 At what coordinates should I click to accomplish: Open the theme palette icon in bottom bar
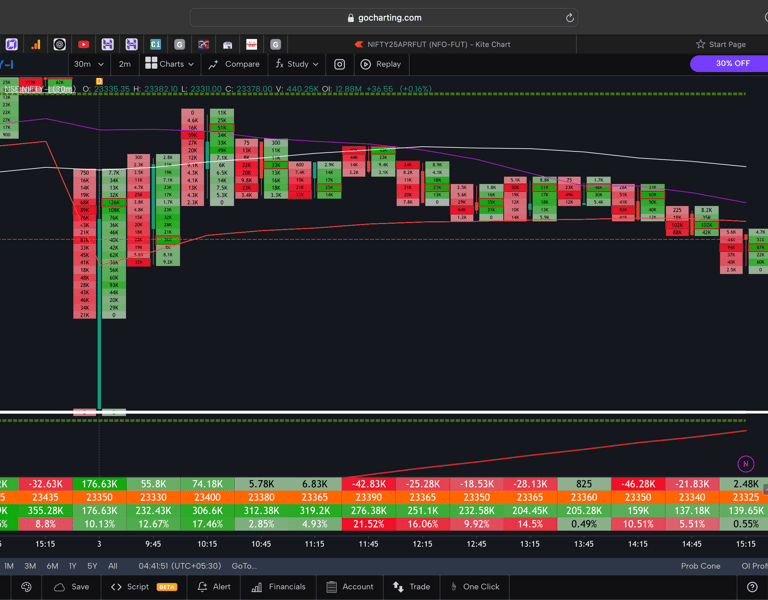(x=26, y=587)
